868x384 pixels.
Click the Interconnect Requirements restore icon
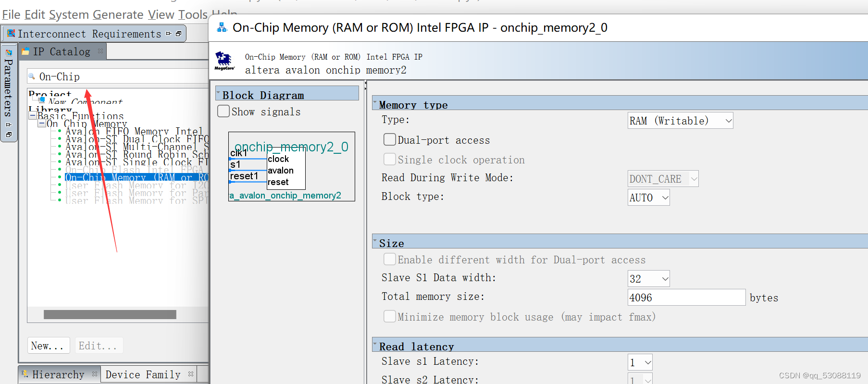click(178, 34)
